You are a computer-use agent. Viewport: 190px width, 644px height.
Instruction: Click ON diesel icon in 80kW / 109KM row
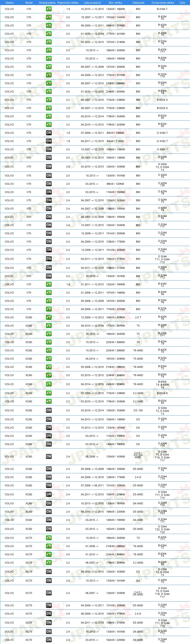49,133
